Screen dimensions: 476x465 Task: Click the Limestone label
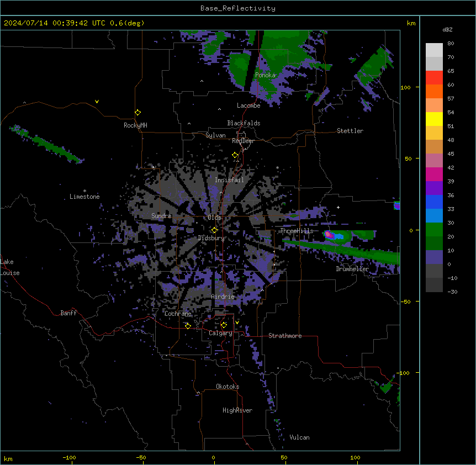coord(84,197)
